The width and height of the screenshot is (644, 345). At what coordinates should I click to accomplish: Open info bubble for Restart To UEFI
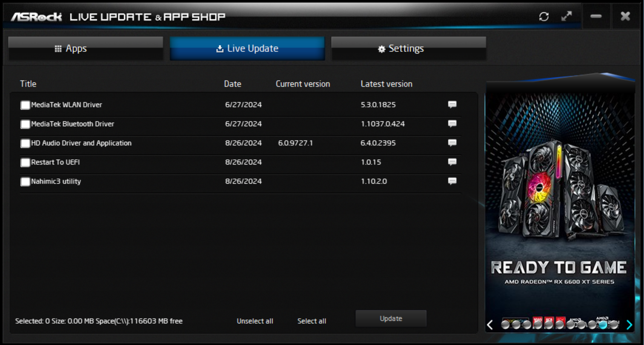tap(452, 162)
